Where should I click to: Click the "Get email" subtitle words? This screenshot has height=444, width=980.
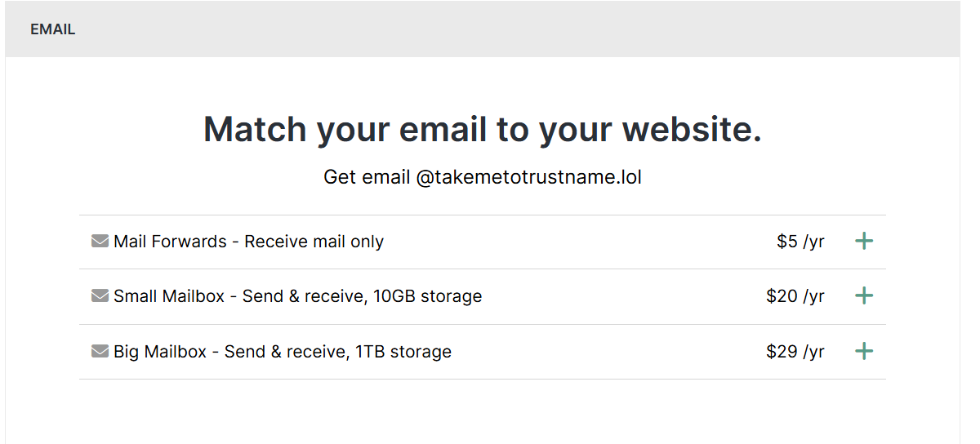[367, 177]
